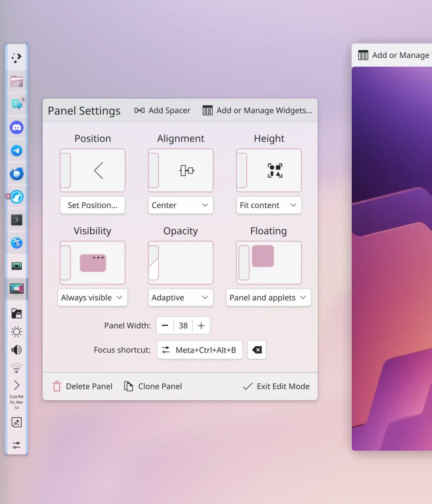Click the Floating panel preview tile
Image resolution: width=432 pixels, height=504 pixels.
[269, 263]
